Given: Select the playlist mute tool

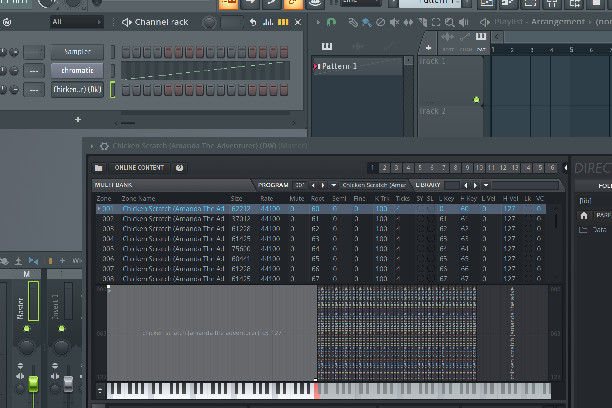Looking at the screenshot, I should [x=394, y=22].
